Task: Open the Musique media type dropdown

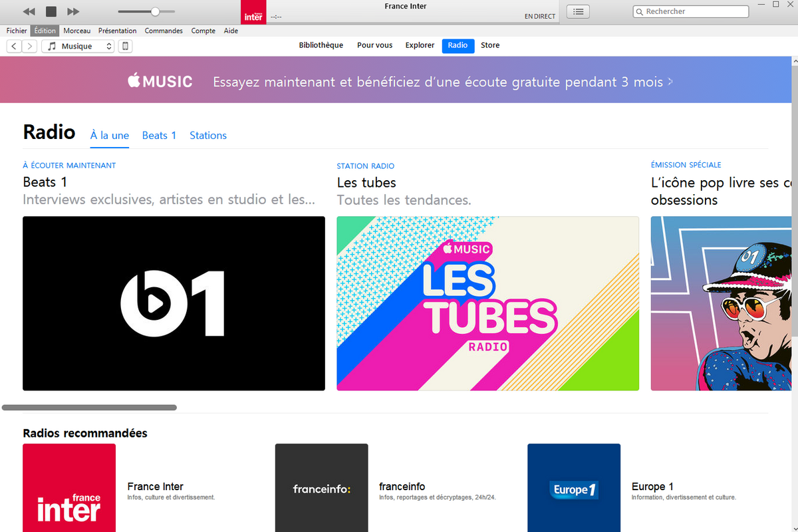Action: pyautogui.click(x=78, y=46)
